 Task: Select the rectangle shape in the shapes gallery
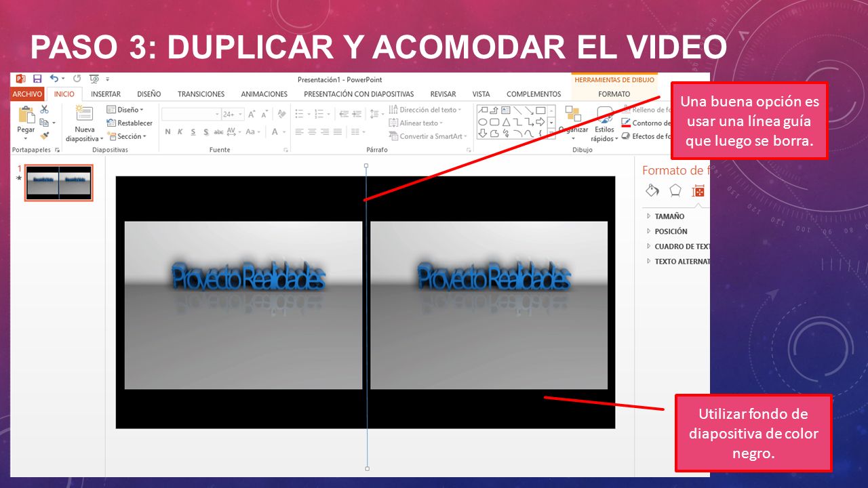pyautogui.click(x=540, y=110)
